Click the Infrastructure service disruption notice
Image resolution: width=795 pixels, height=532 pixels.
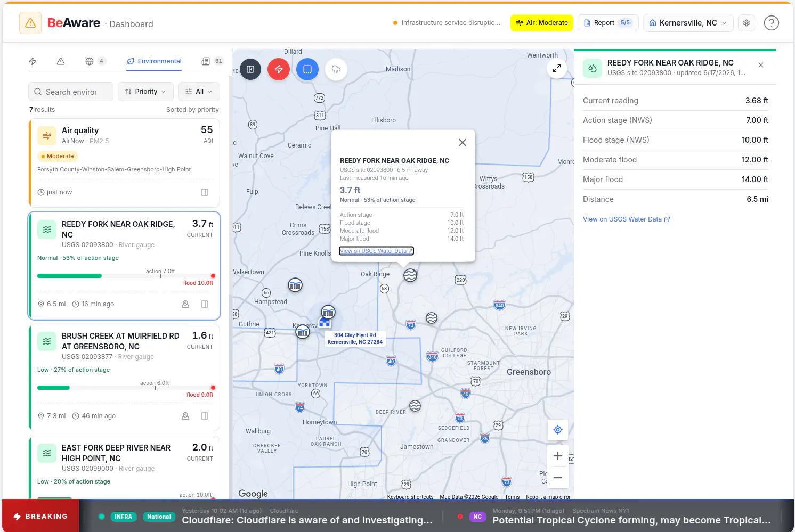[447, 23]
